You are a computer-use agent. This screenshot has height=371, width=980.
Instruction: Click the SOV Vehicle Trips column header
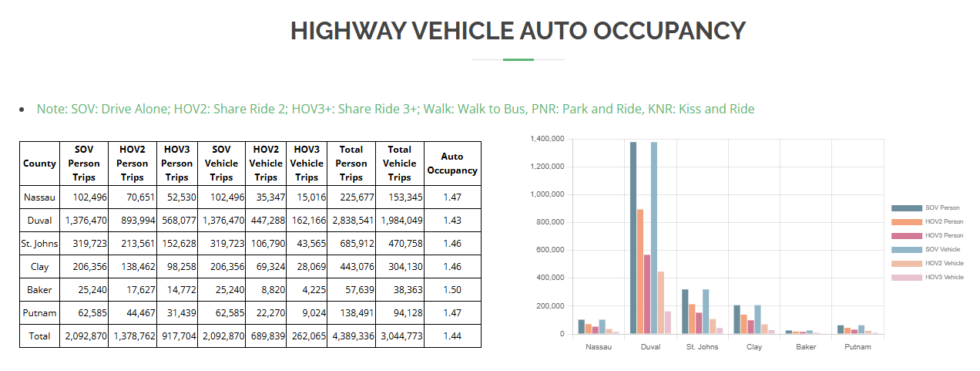pos(221,164)
